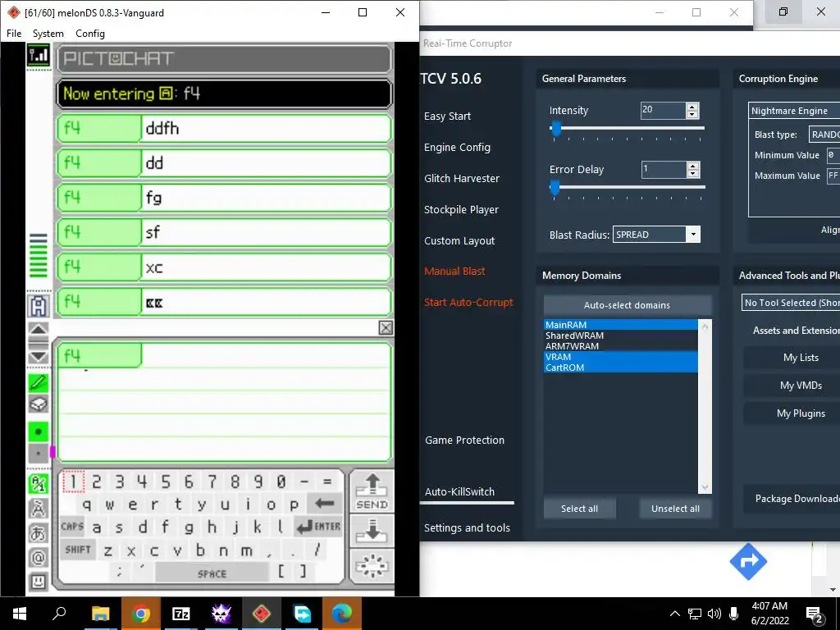Open 7-Zip from the Windows taskbar
Viewport: 840px width, 630px height.
pyautogui.click(x=181, y=614)
